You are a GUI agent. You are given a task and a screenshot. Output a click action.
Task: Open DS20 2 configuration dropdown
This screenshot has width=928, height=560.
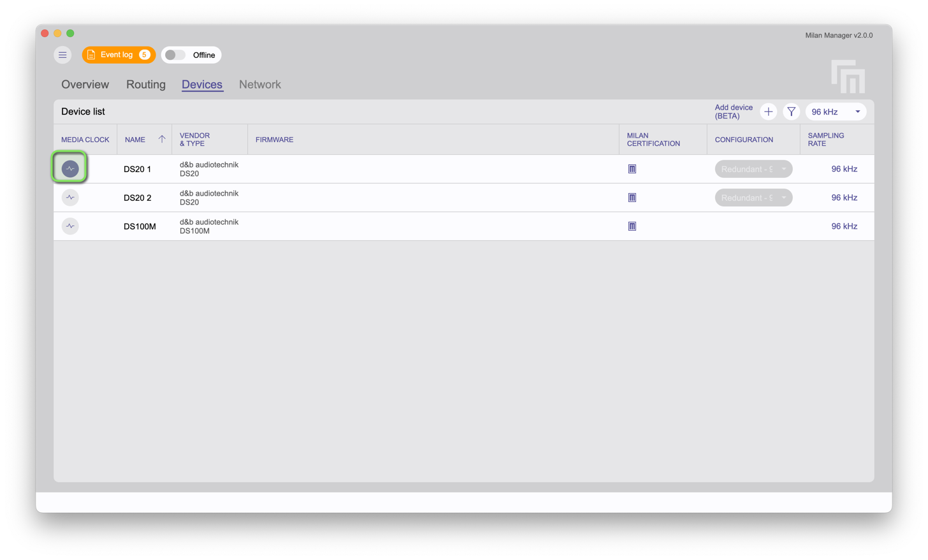coord(753,197)
